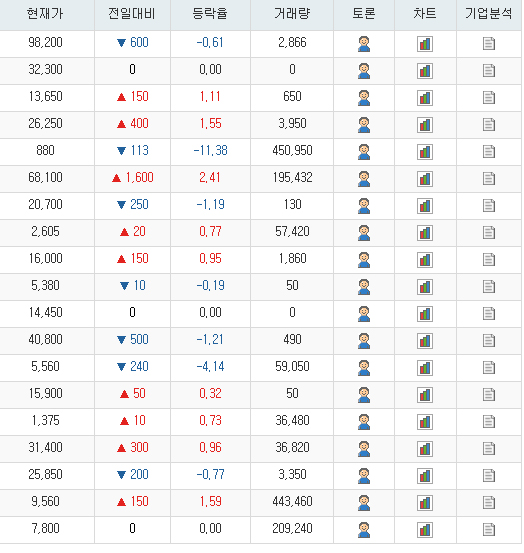Open company analysis icon for 31,400 row

pyautogui.click(x=488, y=449)
